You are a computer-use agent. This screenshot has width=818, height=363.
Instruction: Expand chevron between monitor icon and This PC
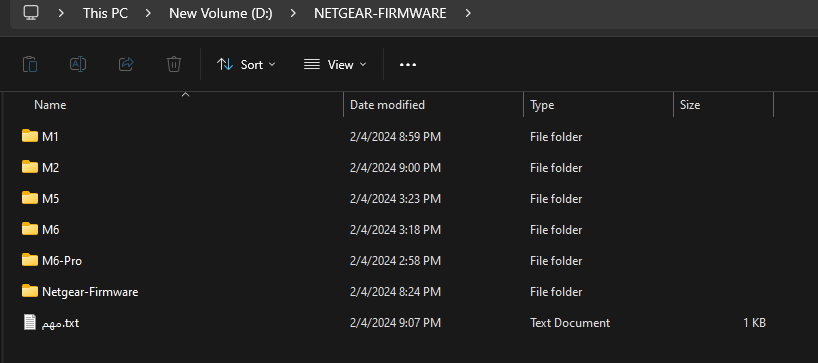coord(61,13)
